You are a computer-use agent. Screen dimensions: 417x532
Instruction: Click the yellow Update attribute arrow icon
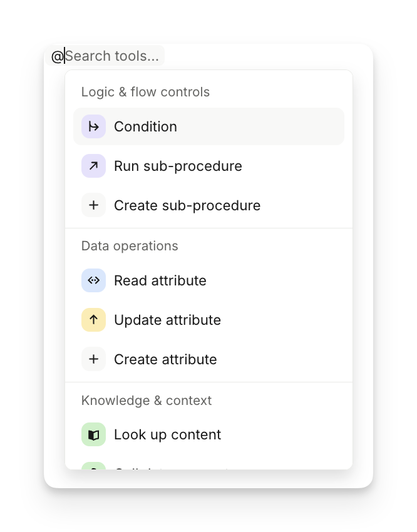click(93, 320)
